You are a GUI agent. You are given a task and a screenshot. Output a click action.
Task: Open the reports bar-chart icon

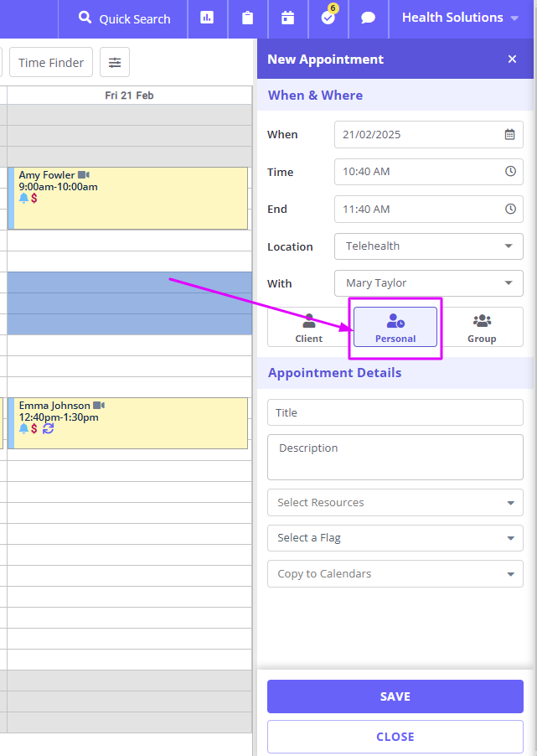[x=207, y=17]
